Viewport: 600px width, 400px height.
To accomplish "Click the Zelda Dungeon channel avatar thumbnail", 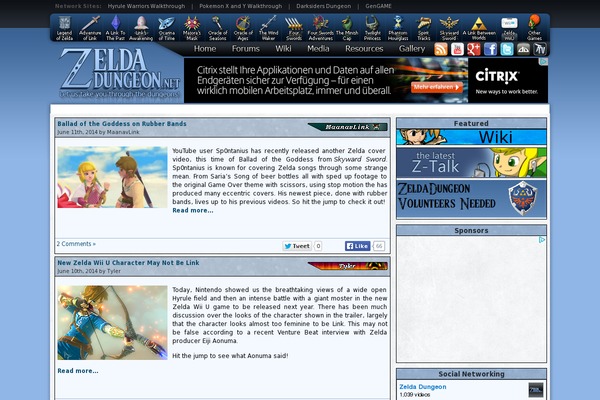I will click(x=536, y=390).
